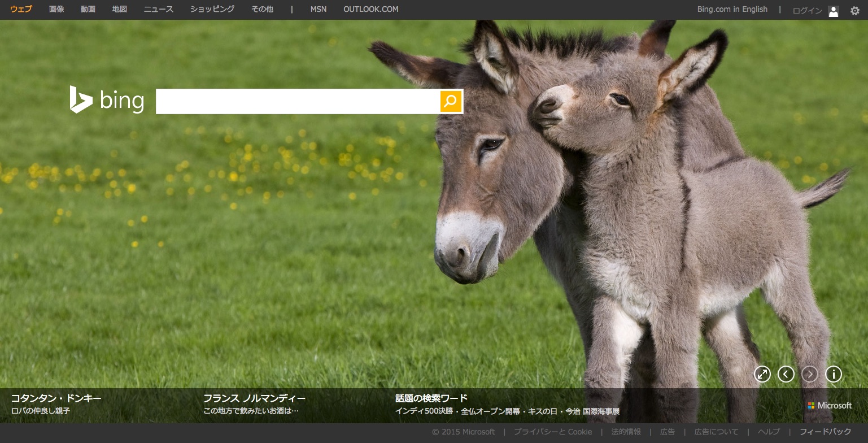Image resolution: width=868 pixels, height=443 pixels.
Task: Open the 動画 search tab
Action: tap(88, 10)
